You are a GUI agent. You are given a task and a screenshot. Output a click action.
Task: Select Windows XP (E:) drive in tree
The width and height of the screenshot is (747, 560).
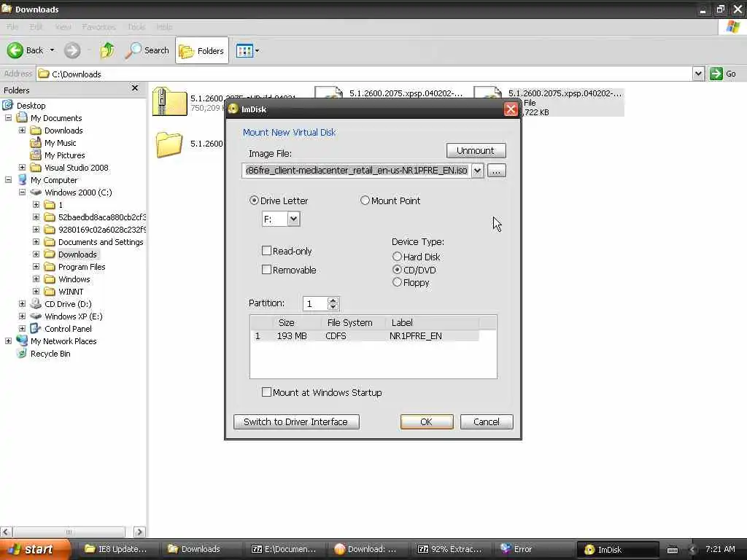(74, 316)
